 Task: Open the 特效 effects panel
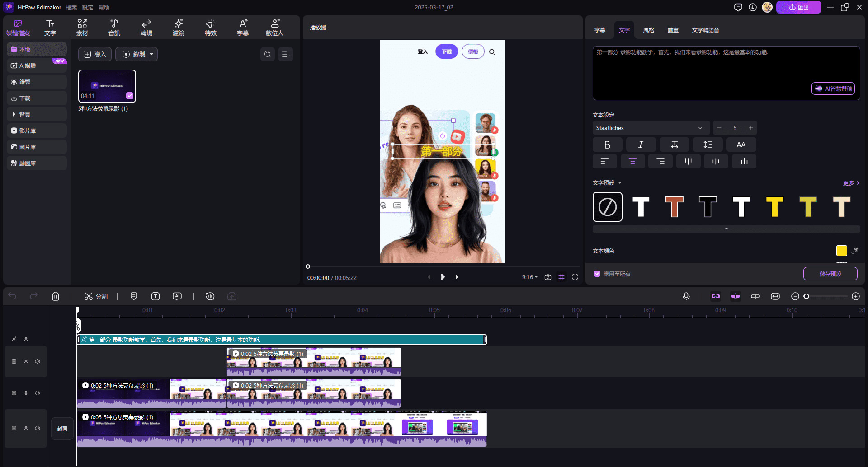(x=210, y=27)
